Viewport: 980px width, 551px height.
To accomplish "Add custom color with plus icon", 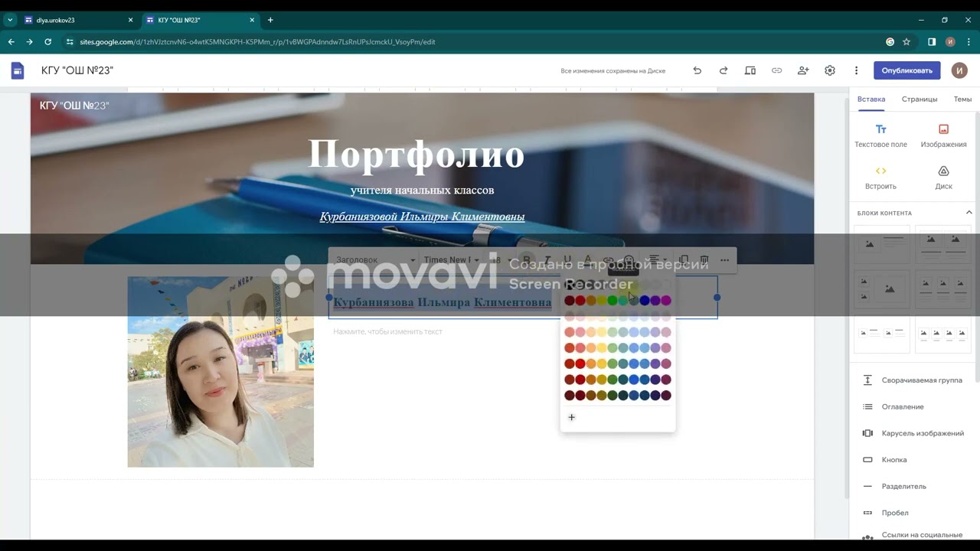I will [x=571, y=417].
